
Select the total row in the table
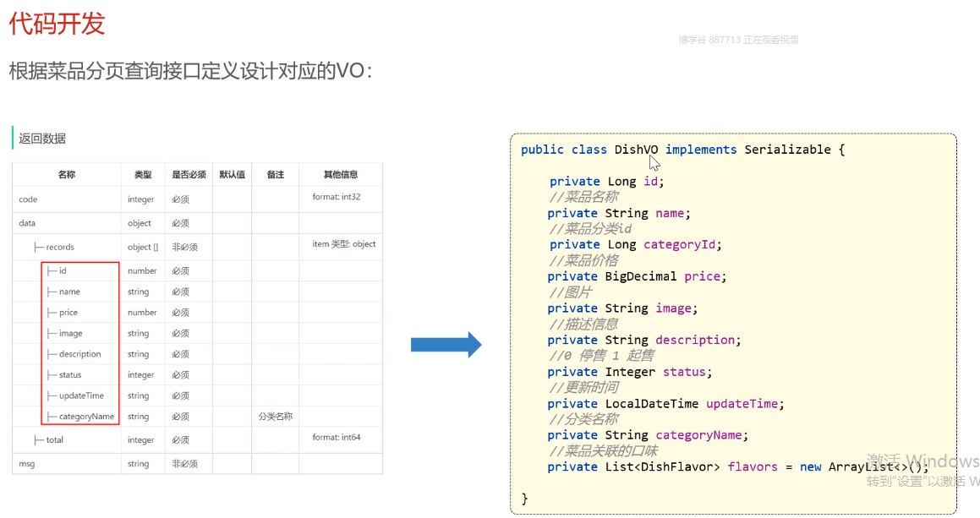(54, 439)
